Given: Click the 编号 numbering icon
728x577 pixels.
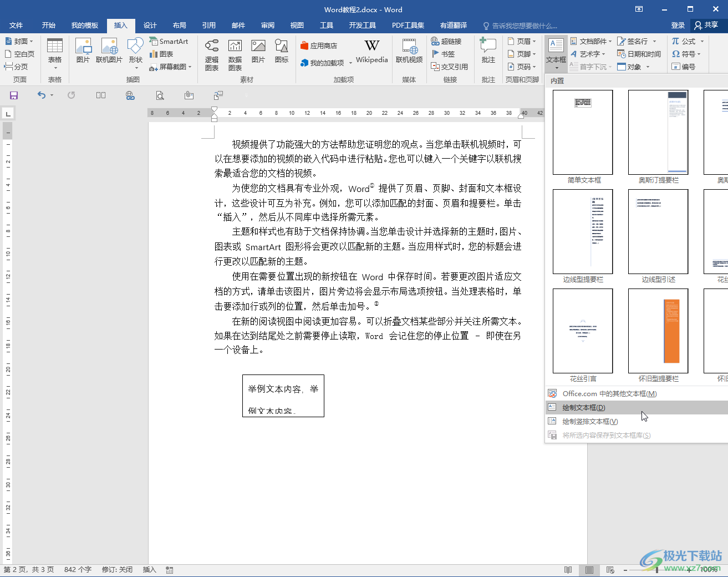Looking at the screenshot, I should click(x=684, y=67).
